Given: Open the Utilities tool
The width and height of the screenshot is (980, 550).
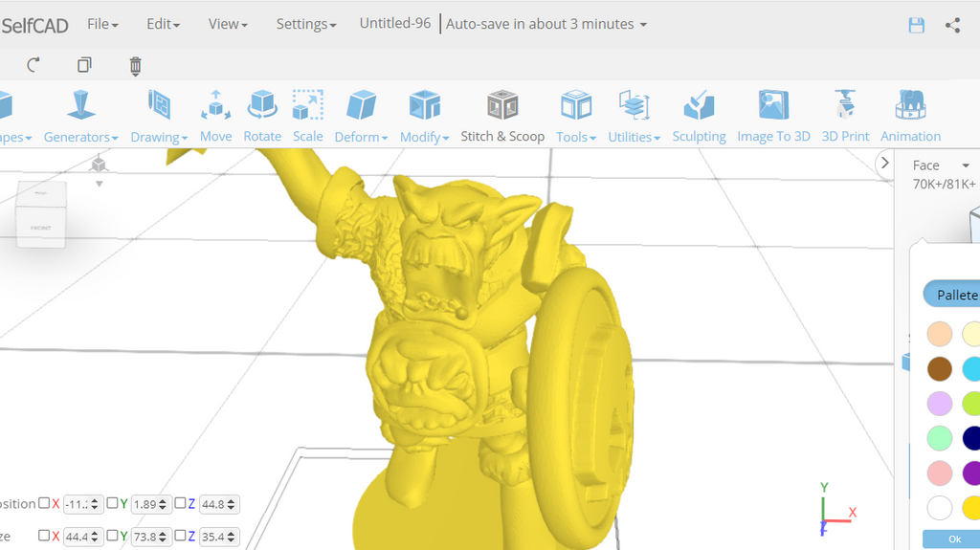Looking at the screenshot, I should (x=634, y=117).
